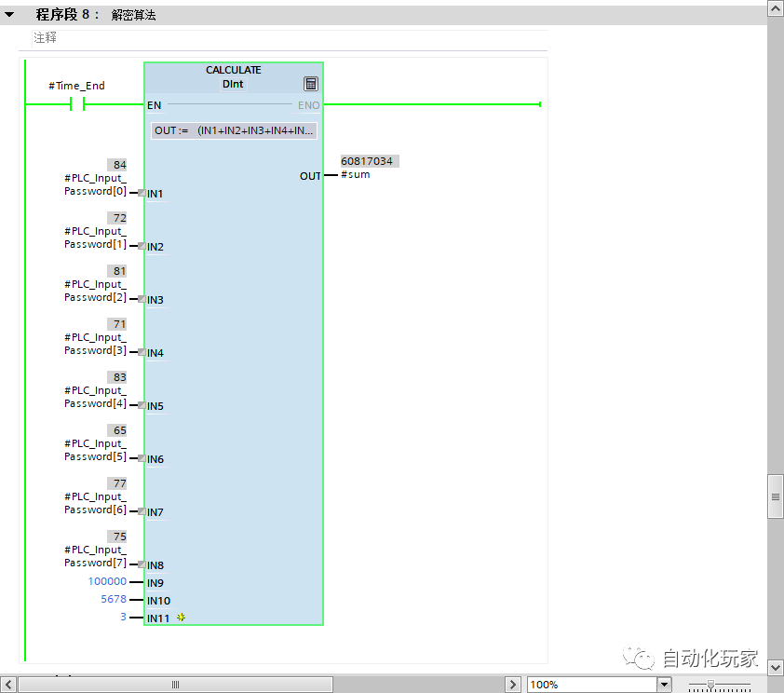Click the ENO output pin

308,105
